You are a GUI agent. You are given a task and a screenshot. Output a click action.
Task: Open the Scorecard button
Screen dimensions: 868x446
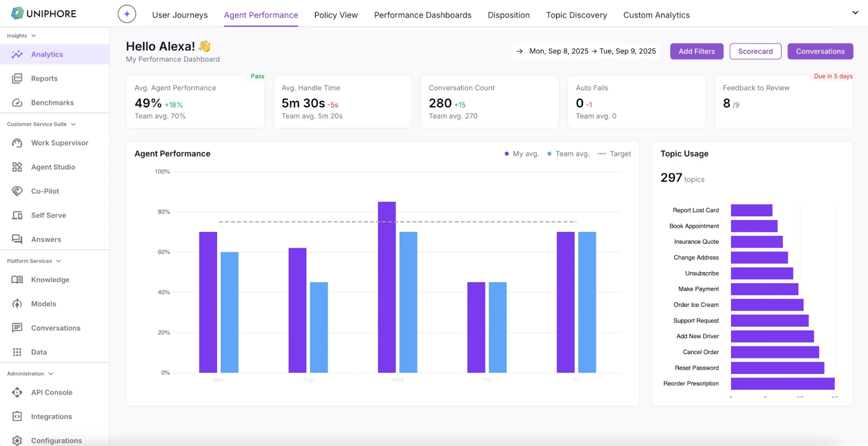pos(755,51)
